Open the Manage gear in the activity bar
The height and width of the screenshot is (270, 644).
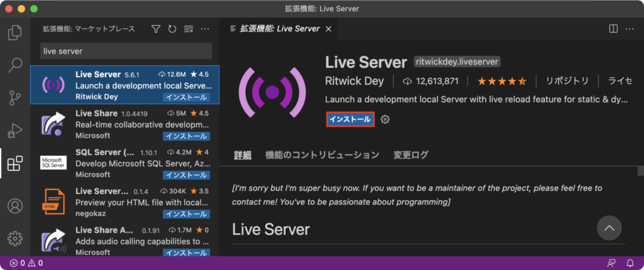(x=15, y=238)
